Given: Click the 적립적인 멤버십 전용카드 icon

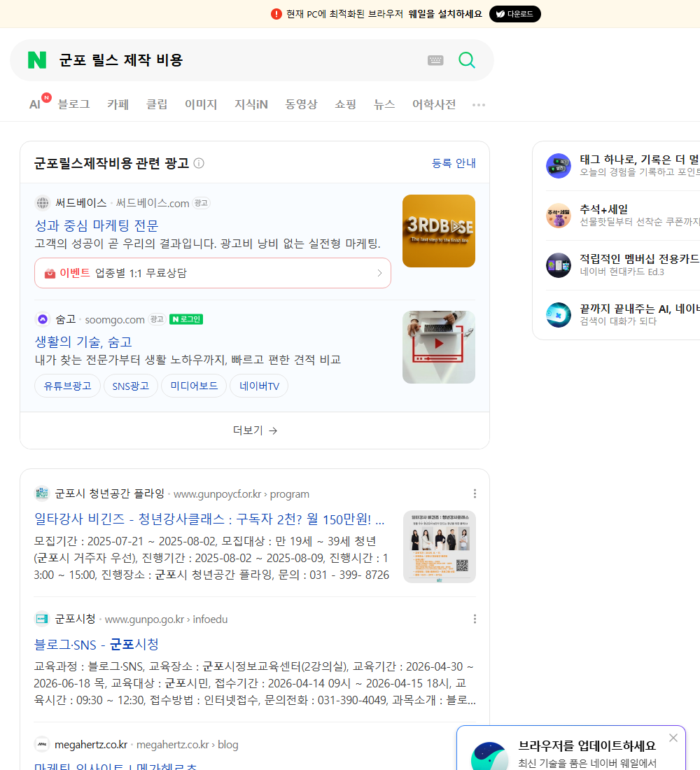Looking at the screenshot, I should click(559, 265).
